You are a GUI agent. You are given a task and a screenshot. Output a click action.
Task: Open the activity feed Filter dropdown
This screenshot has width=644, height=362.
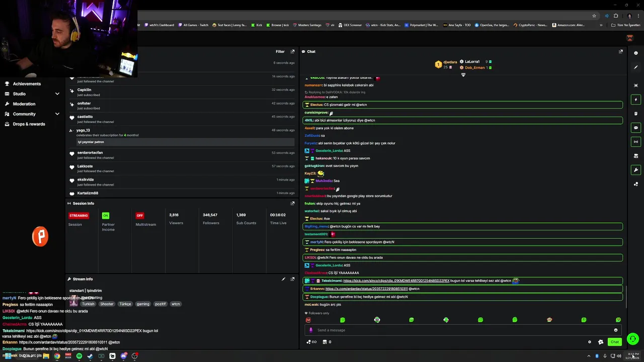(x=280, y=51)
